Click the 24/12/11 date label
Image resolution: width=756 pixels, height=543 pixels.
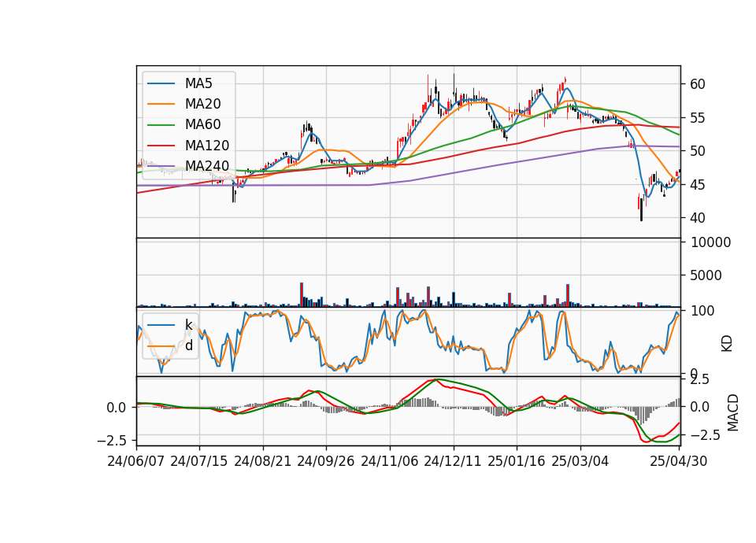tap(453, 461)
